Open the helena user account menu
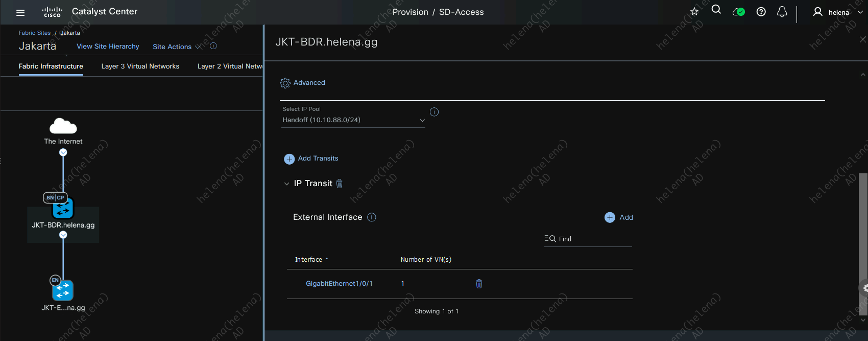 coord(838,12)
